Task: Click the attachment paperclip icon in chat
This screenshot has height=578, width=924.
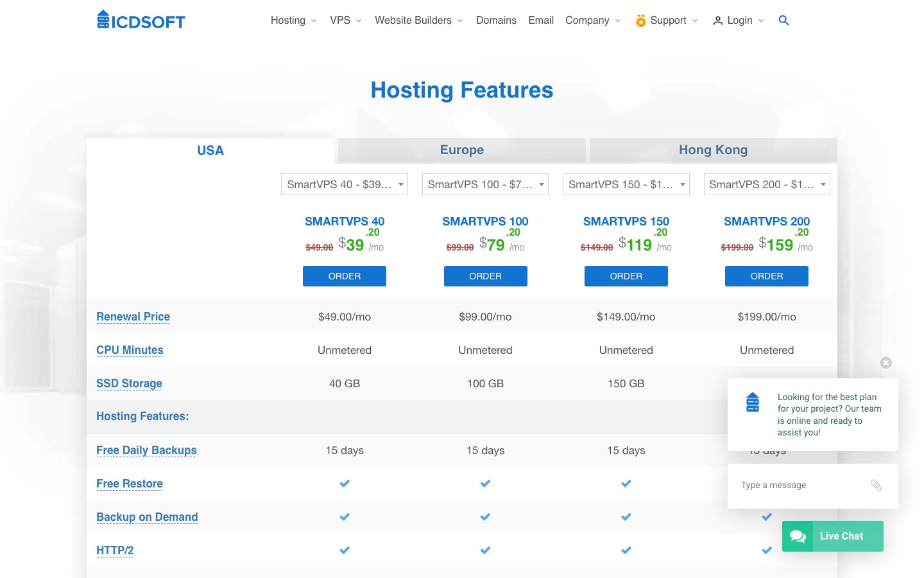Action: click(x=876, y=486)
